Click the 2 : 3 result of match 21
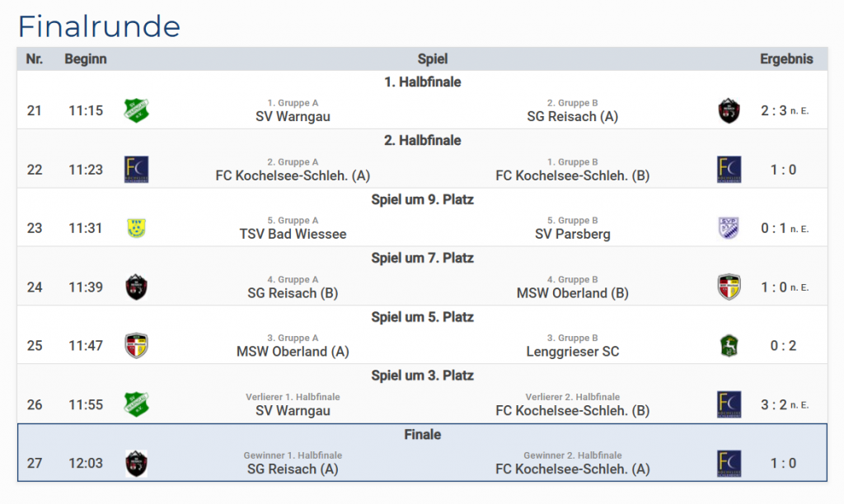Screen dimensions: 844x504 point(774,110)
